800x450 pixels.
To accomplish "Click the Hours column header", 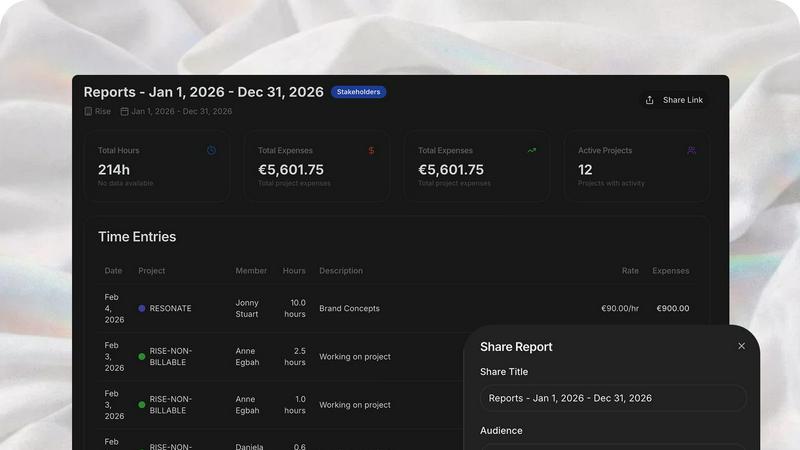I will (x=294, y=271).
